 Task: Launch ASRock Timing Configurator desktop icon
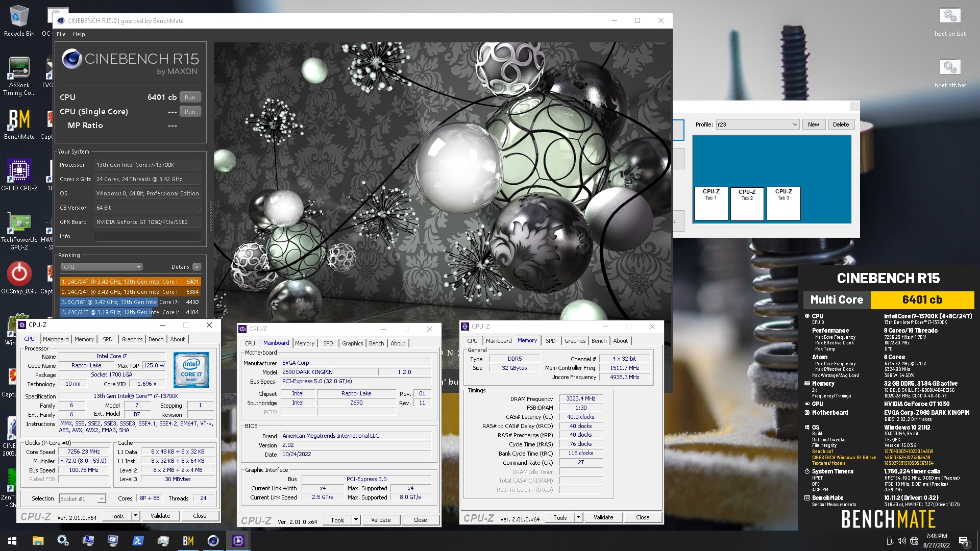19,76
